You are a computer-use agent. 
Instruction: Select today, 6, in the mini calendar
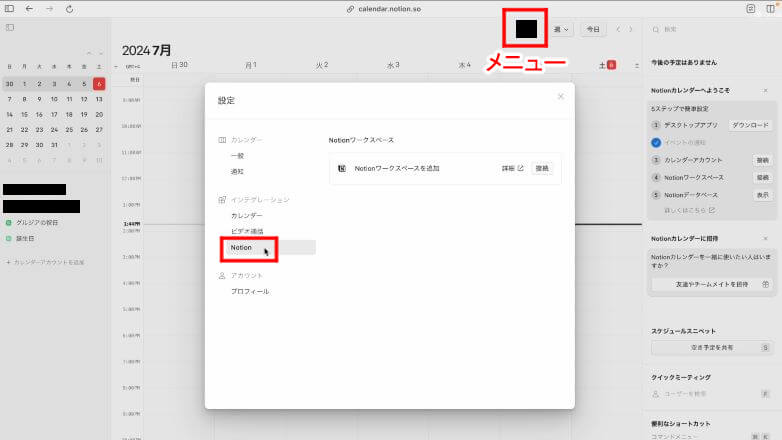pos(99,84)
